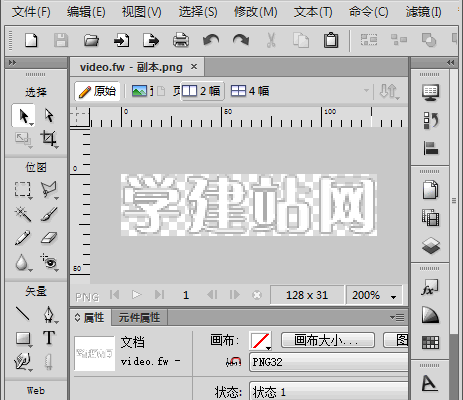Click the Cut scissors icon

271,40
